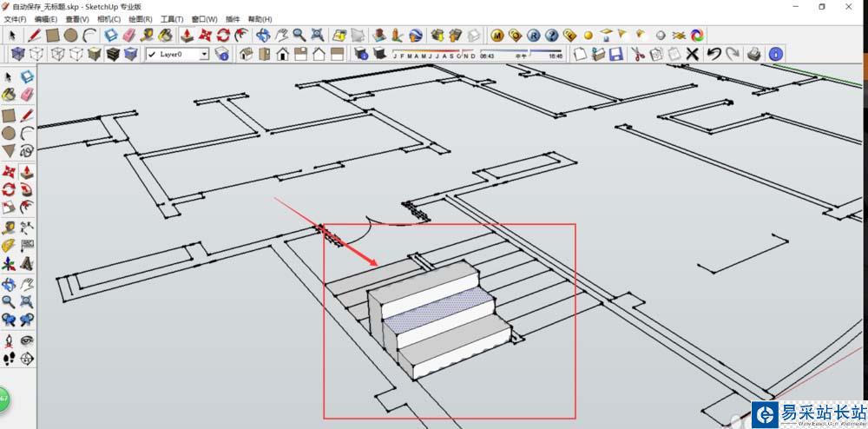
Task: Click Zoom Extents in top toolbar
Action: click(317, 36)
